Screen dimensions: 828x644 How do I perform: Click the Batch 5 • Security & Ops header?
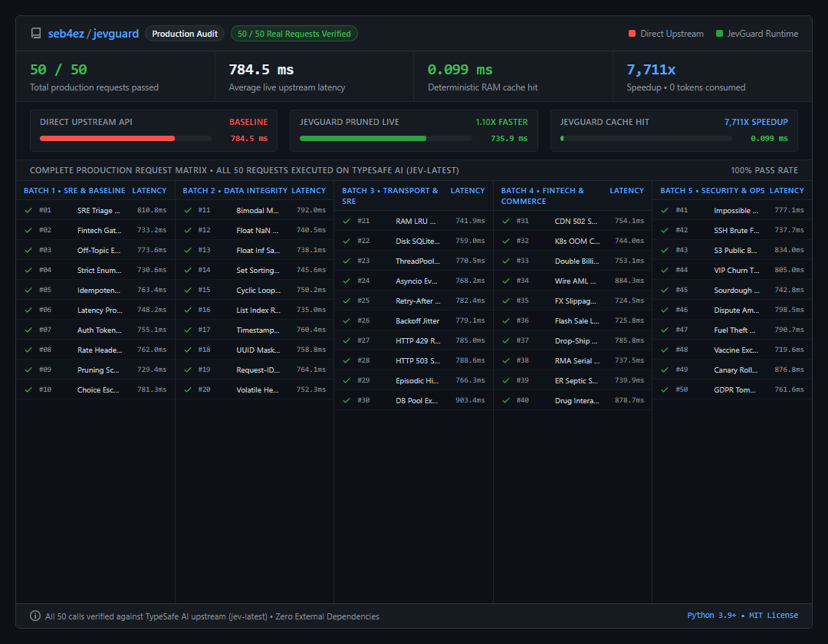[712, 191]
